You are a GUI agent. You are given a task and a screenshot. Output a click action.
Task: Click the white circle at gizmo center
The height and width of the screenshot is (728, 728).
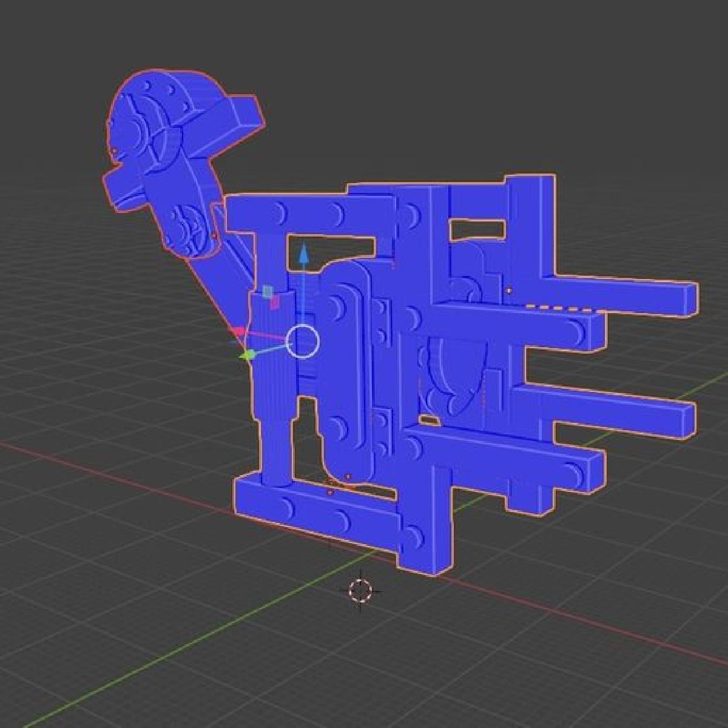(302, 342)
